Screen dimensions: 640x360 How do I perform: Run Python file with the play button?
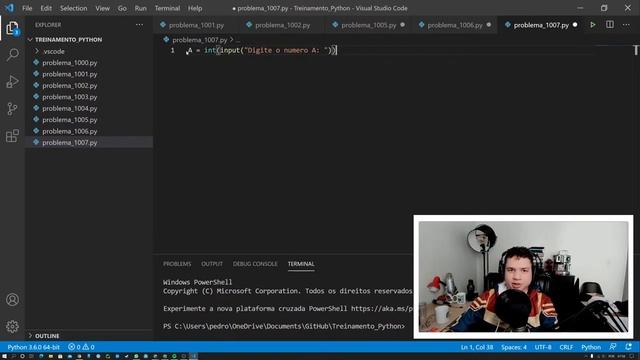click(x=593, y=25)
